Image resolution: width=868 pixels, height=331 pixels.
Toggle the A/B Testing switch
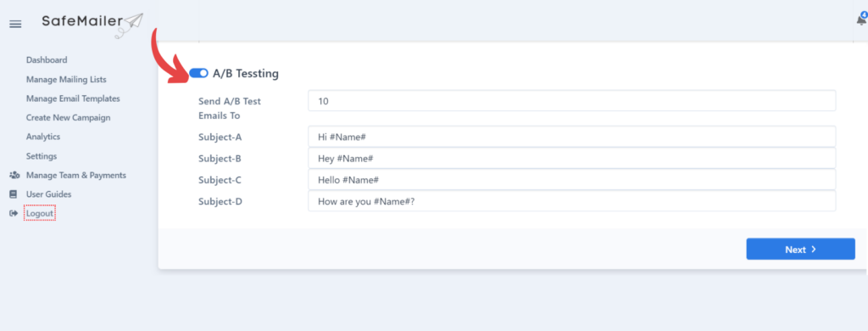click(198, 73)
